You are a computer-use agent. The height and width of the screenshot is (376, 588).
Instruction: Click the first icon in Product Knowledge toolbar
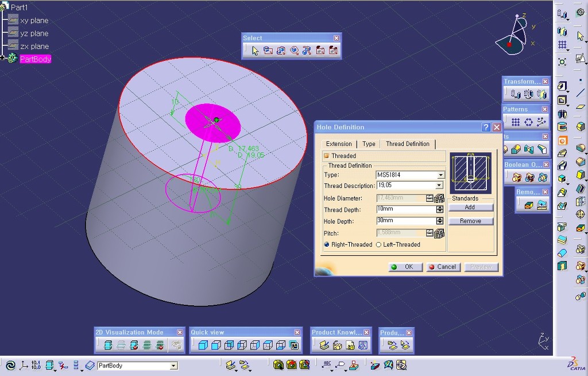pos(324,346)
